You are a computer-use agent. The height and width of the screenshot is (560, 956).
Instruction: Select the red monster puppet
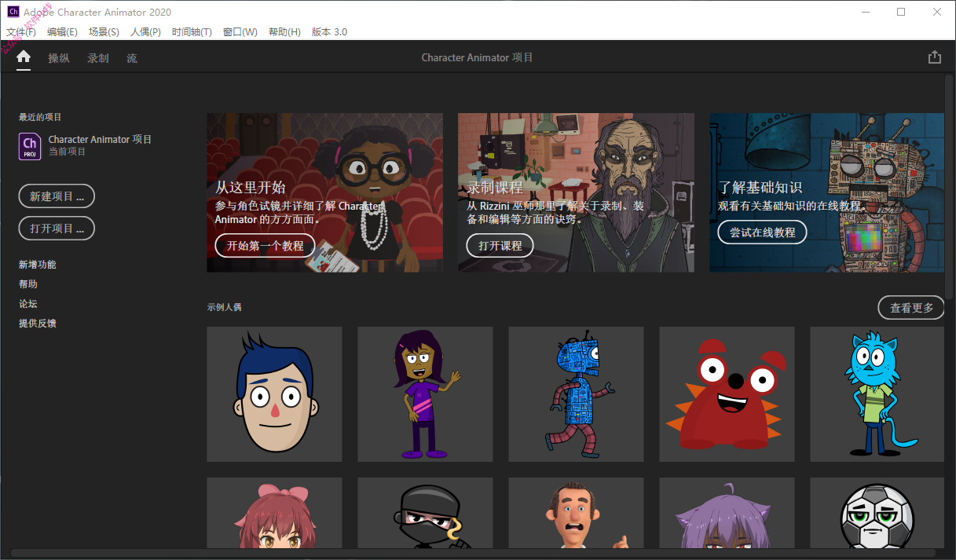pos(727,394)
